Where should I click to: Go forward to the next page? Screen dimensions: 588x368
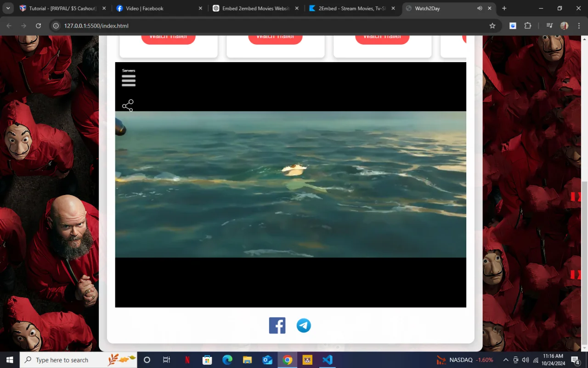click(23, 26)
